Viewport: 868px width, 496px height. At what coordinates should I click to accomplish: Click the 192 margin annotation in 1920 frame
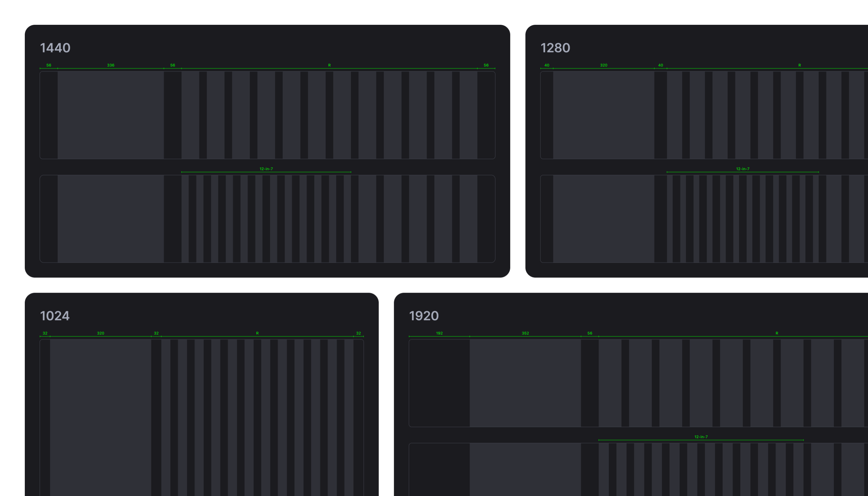[439, 333]
